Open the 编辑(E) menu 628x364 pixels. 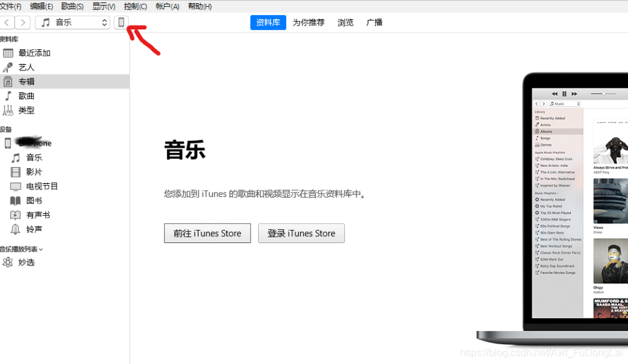click(x=41, y=6)
